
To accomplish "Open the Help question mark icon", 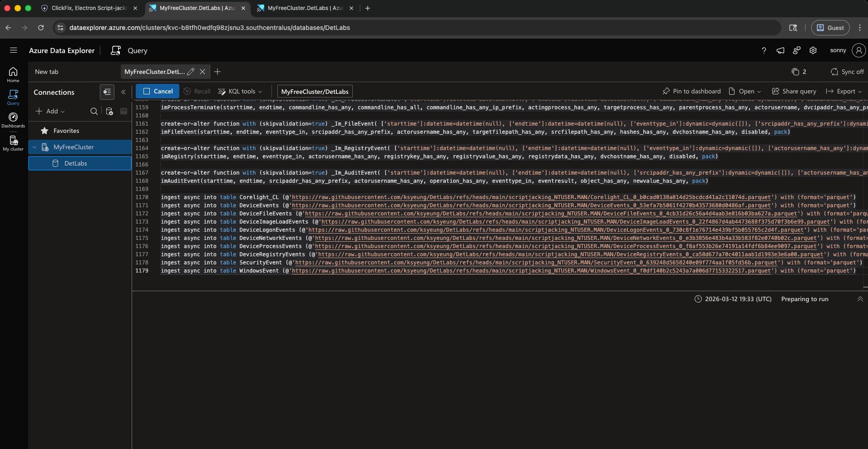I will (764, 50).
